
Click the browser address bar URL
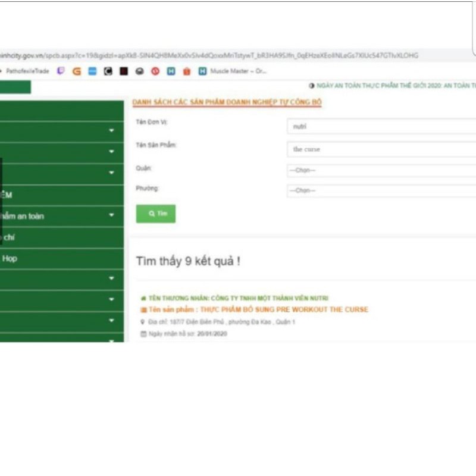coord(209,55)
